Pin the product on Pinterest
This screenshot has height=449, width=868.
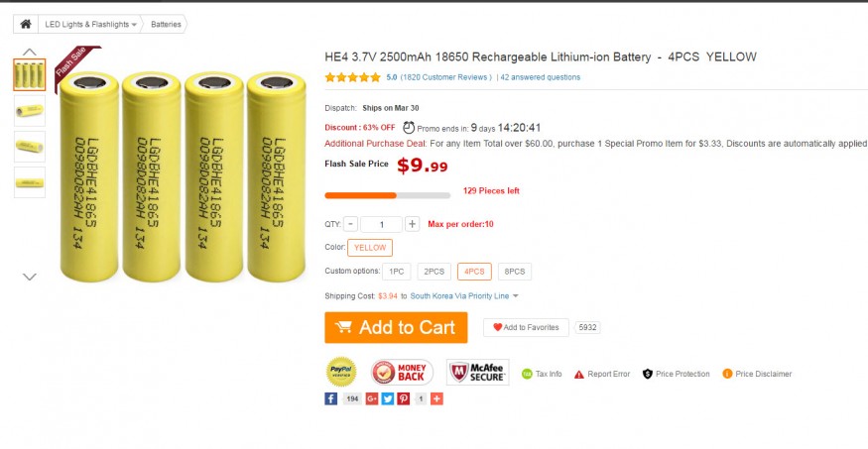click(x=404, y=398)
